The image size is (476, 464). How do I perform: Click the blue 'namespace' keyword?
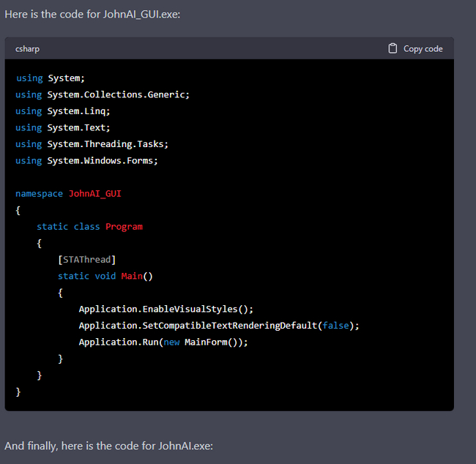point(39,193)
